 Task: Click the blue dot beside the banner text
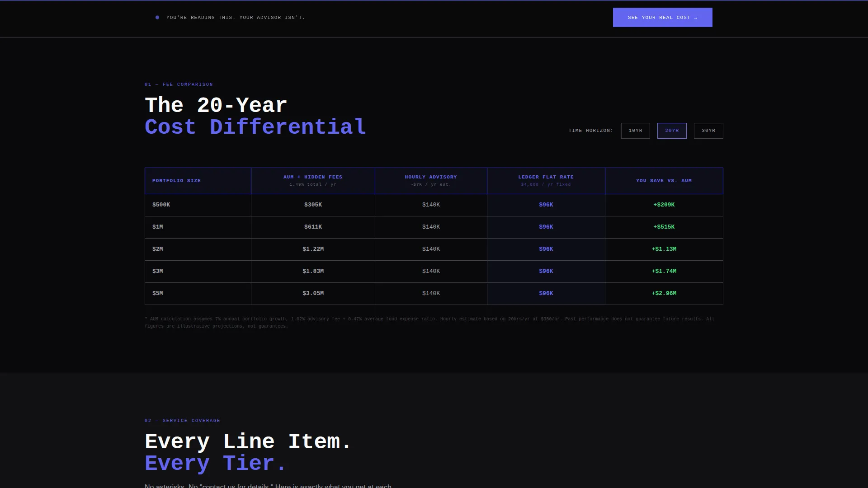pyautogui.click(x=157, y=18)
